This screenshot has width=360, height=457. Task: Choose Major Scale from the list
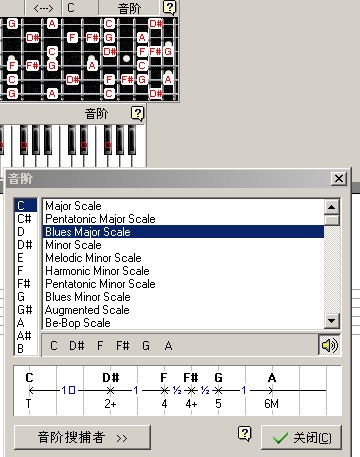click(183, 206)
